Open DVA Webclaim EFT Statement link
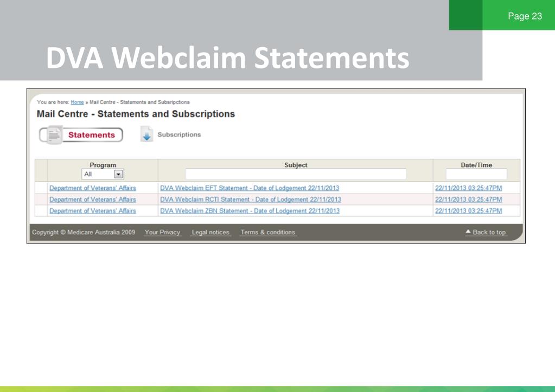This screenshot has width=555, height=392. [250, 188]
